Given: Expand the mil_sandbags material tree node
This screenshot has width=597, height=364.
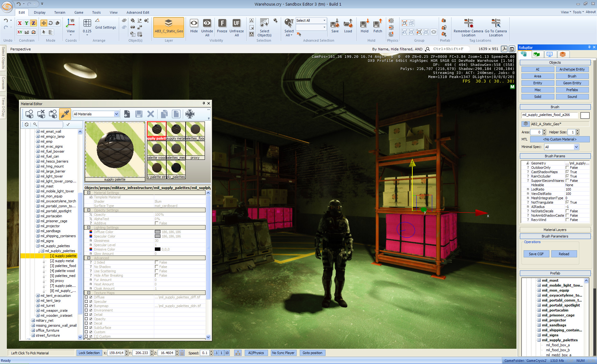Looking at the screenshot, I should [38, 231].
